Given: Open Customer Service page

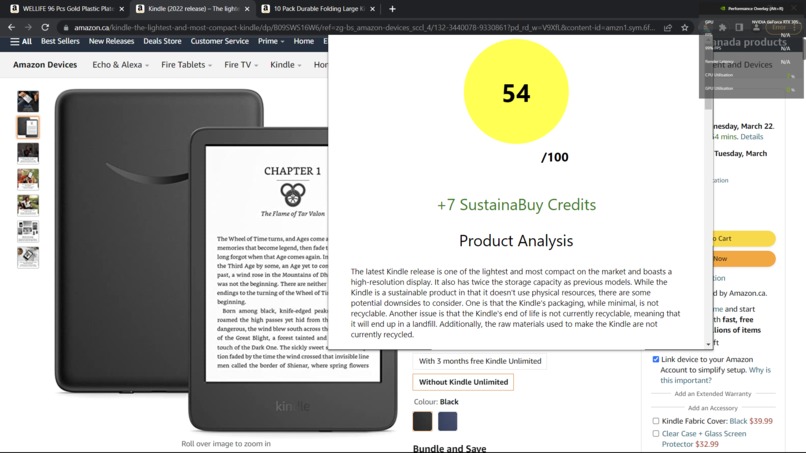Looking at the screenshot, I should coord(219,41).
